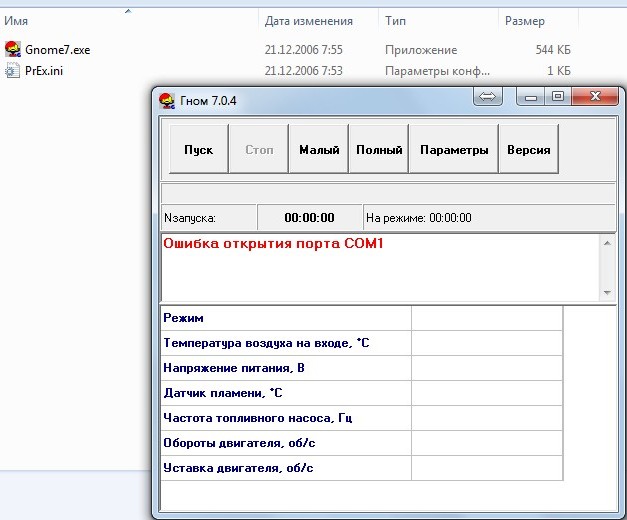Click the error log scroll up arrow

(607, 243)
